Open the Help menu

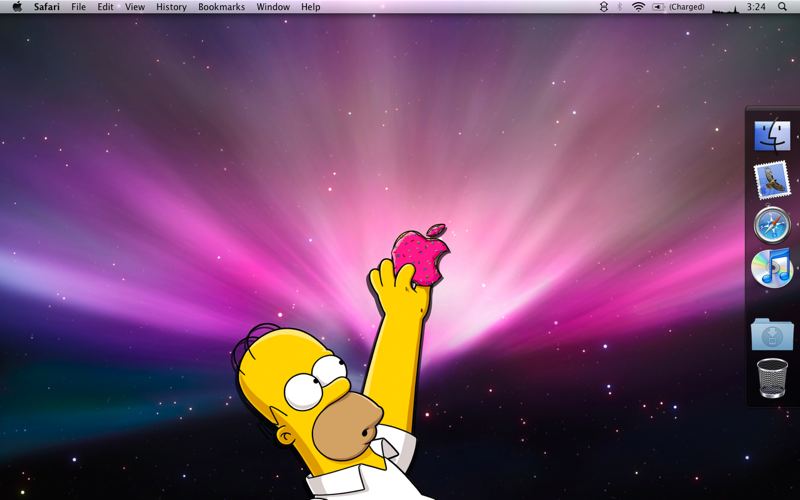tap(311, 7)
